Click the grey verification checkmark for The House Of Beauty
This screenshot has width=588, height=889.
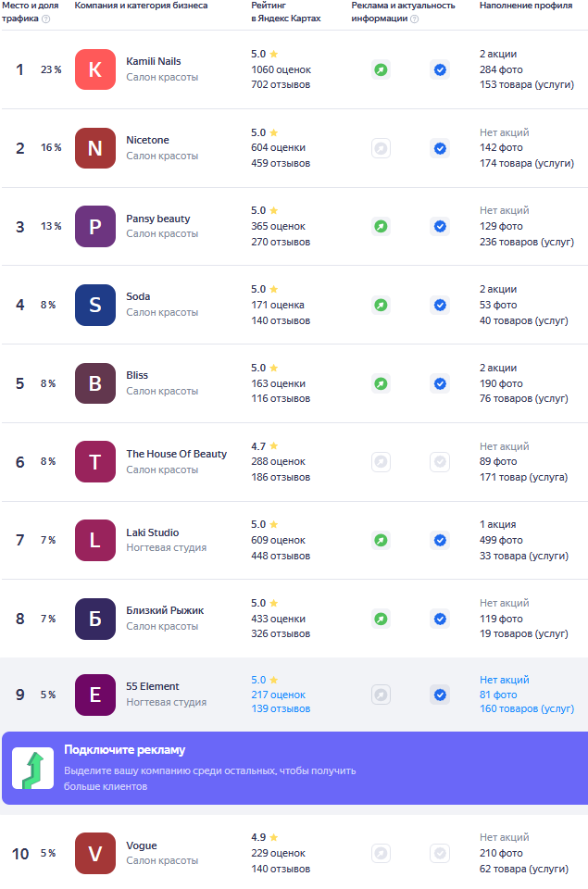440,461
